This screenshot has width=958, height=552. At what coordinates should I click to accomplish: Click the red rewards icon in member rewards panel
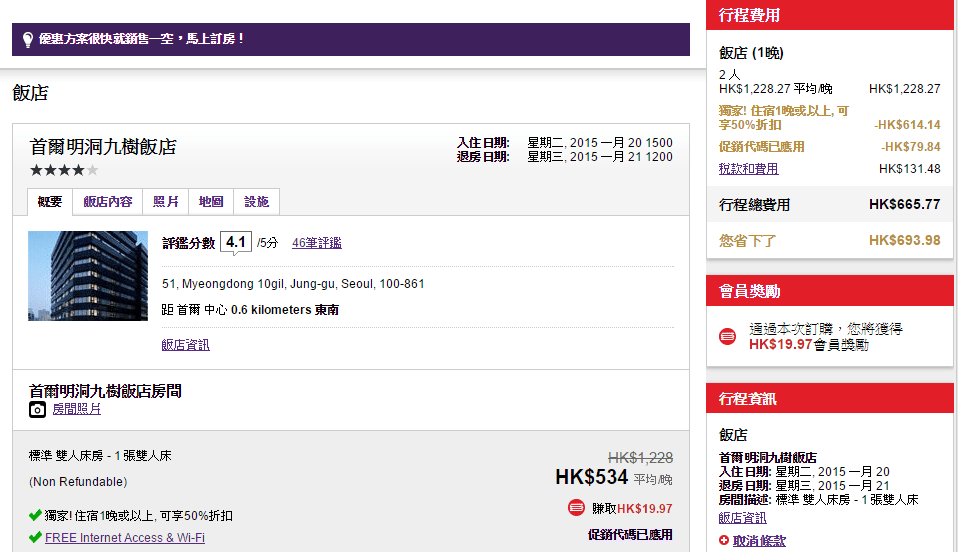tap(728, 336)
